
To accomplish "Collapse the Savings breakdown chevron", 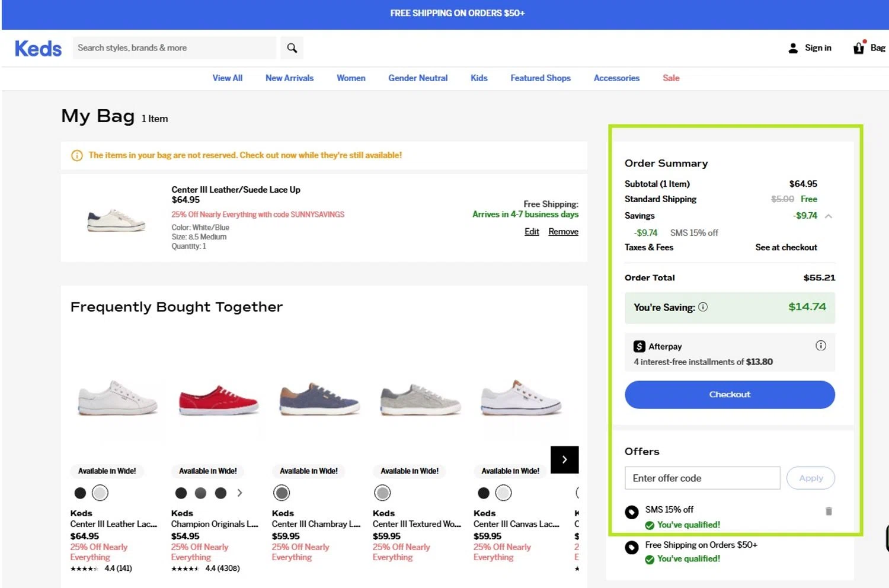I will pos(829,216).
